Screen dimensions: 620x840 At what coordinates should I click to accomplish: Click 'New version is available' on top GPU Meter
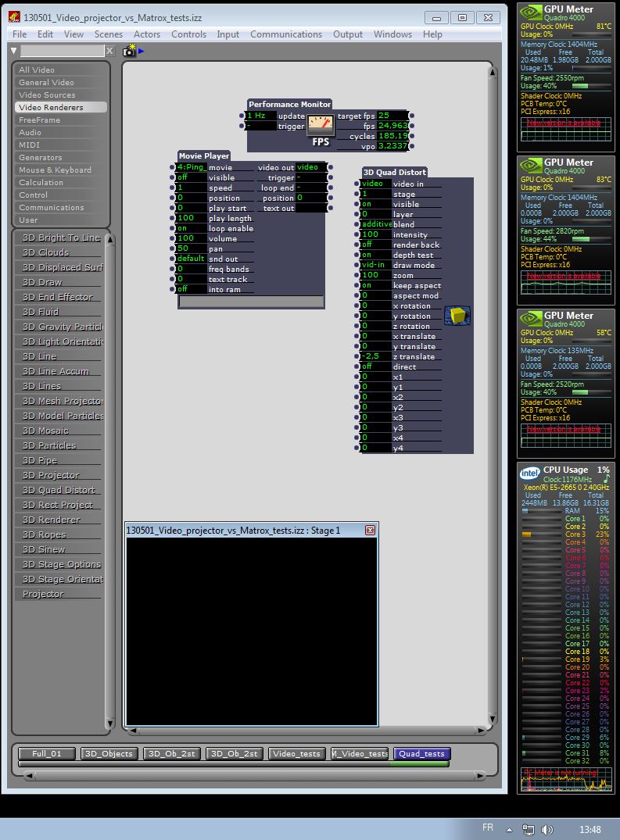tap(563, 123)
